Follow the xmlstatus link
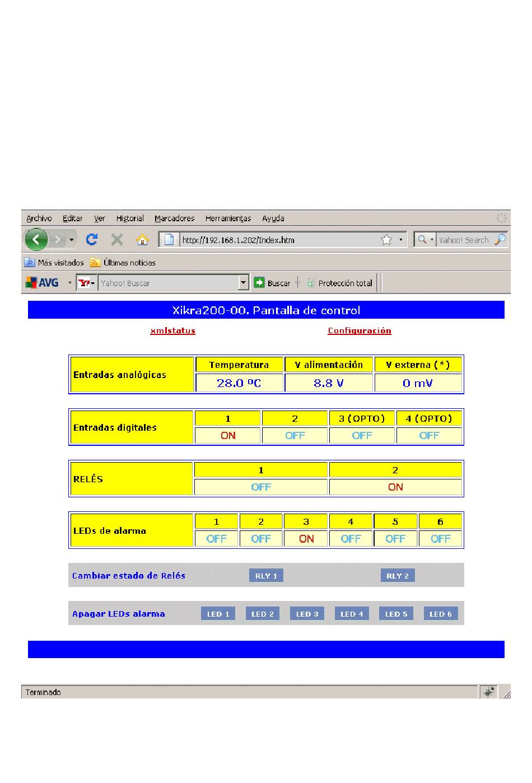 172,330
